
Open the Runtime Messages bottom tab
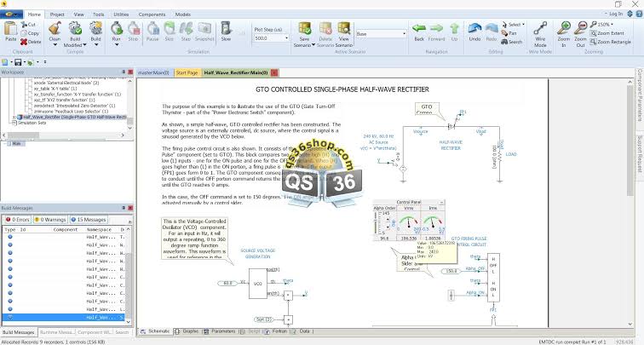click(x=57, y=332)
